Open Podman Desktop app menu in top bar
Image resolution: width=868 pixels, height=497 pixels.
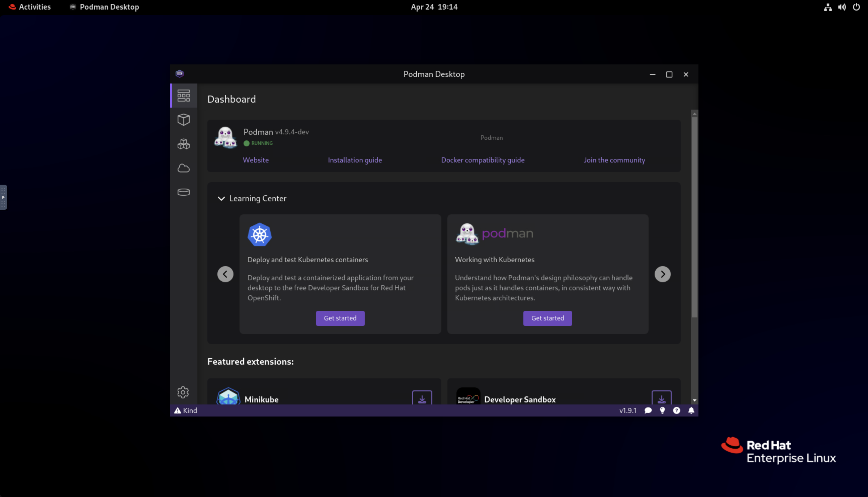click(x=104, y=7)
